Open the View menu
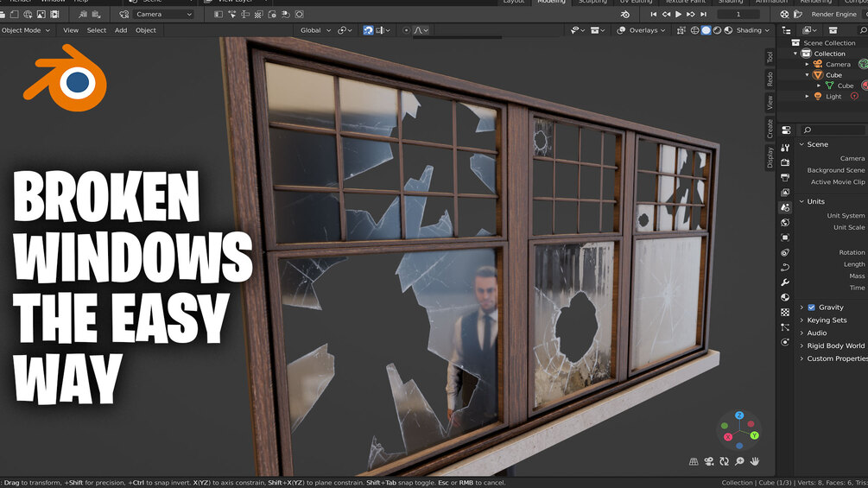The image size is (868, 488). click(70, 30)
